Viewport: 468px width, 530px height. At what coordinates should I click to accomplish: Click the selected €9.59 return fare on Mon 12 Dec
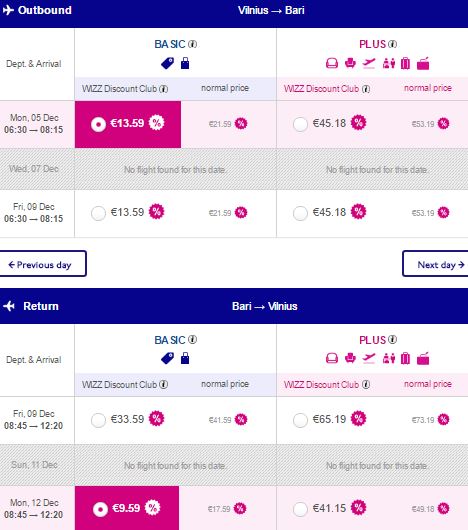(127, 508)
